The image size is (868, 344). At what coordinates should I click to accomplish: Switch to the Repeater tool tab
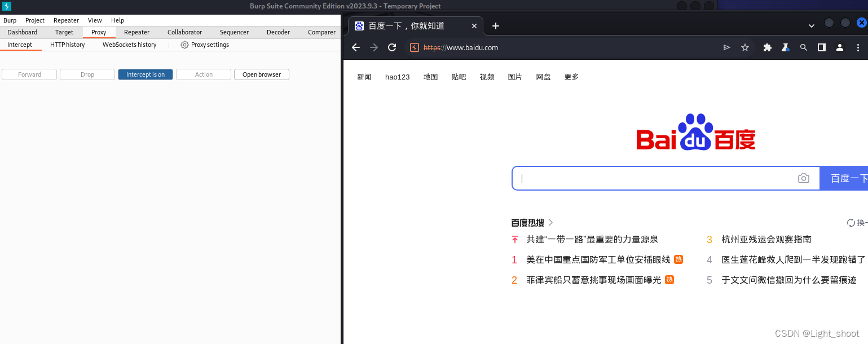tap(136, 32)
